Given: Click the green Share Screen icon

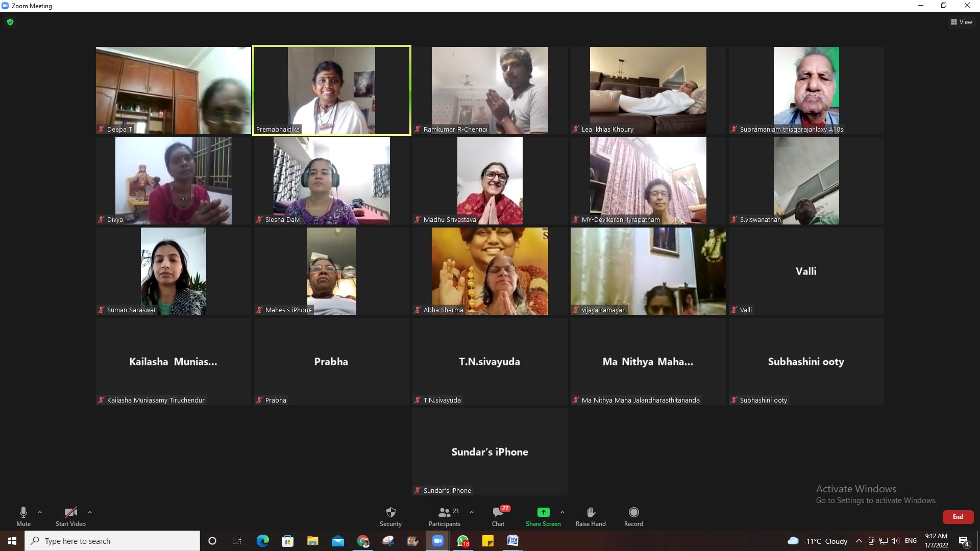Looking at the screenshot, I should pyautogui.click(x=543, y=512).
